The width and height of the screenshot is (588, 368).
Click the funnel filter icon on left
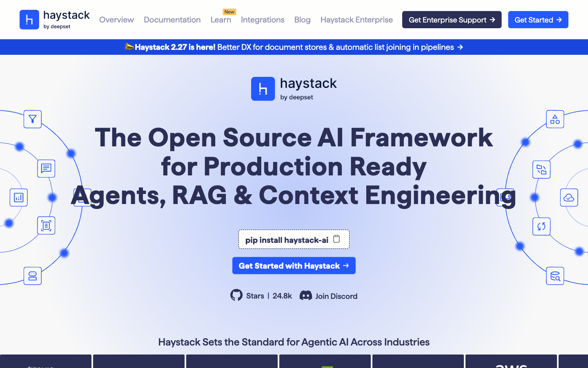point(33,119)
